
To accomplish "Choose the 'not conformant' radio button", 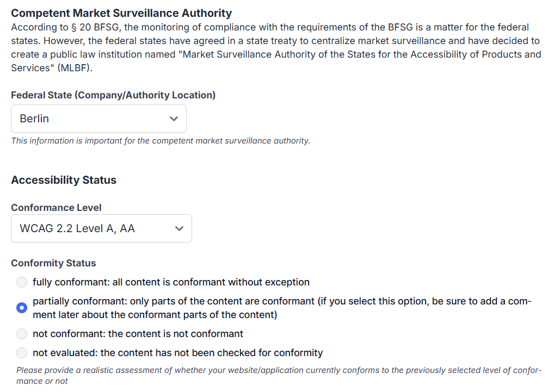I will coord(21,334).
